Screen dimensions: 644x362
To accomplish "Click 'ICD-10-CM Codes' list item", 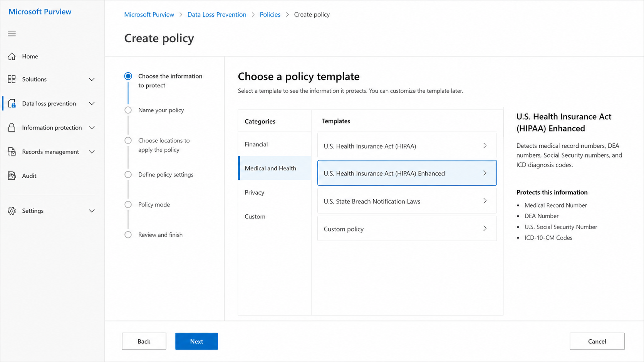I will (x=548, y=238).
